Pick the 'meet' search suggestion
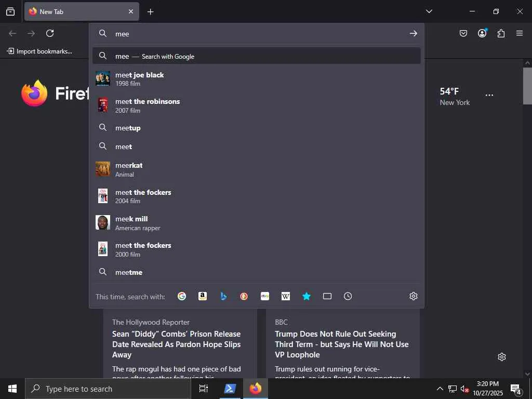Viewport: 532px width, 399px height. tap(257, 147)
